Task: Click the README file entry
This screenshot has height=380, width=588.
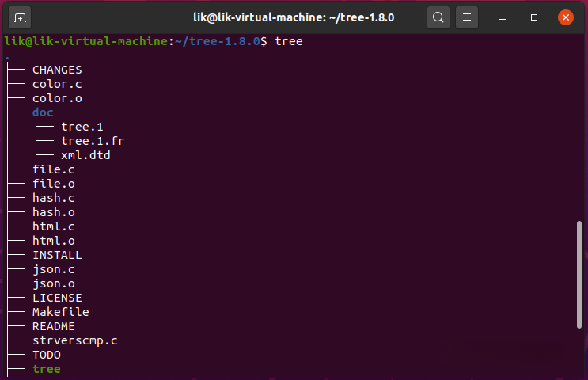Action: 54,326
